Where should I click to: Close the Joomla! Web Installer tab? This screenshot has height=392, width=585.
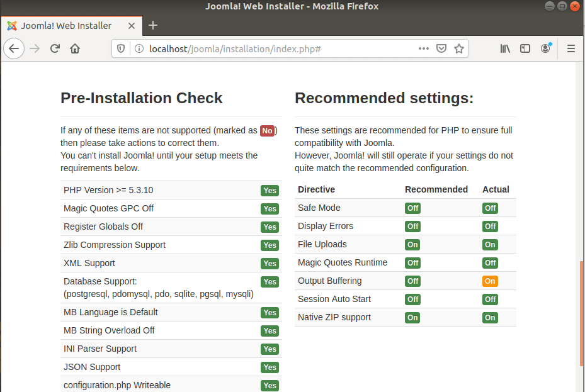click(132, 26)
